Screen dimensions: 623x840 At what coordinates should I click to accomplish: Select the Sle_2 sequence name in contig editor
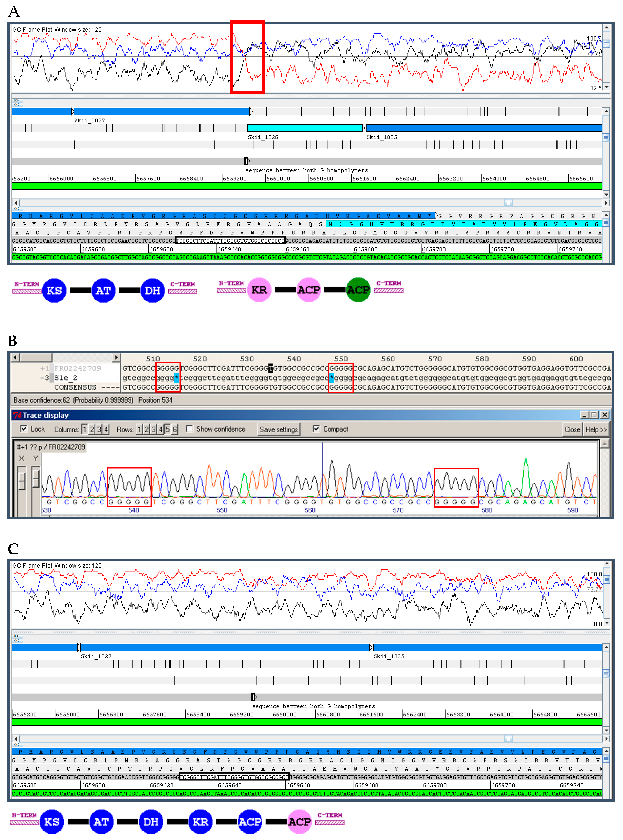point(66,378)
